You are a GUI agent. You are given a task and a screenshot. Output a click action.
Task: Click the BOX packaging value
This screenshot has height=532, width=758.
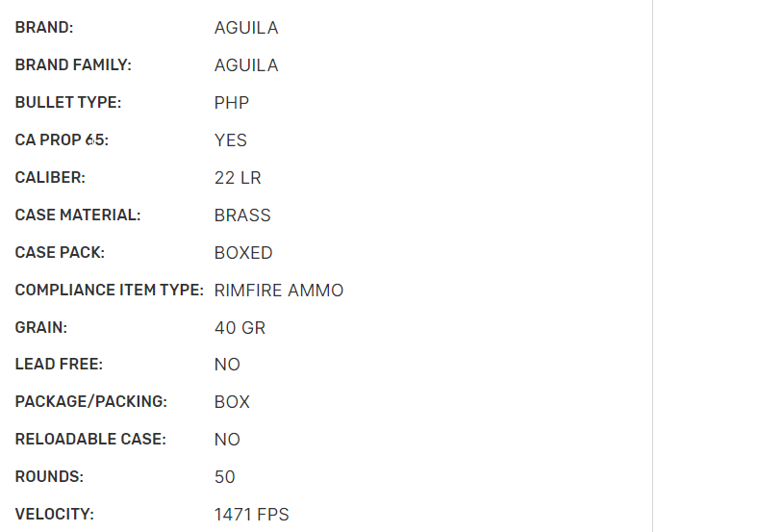point(232,402)
